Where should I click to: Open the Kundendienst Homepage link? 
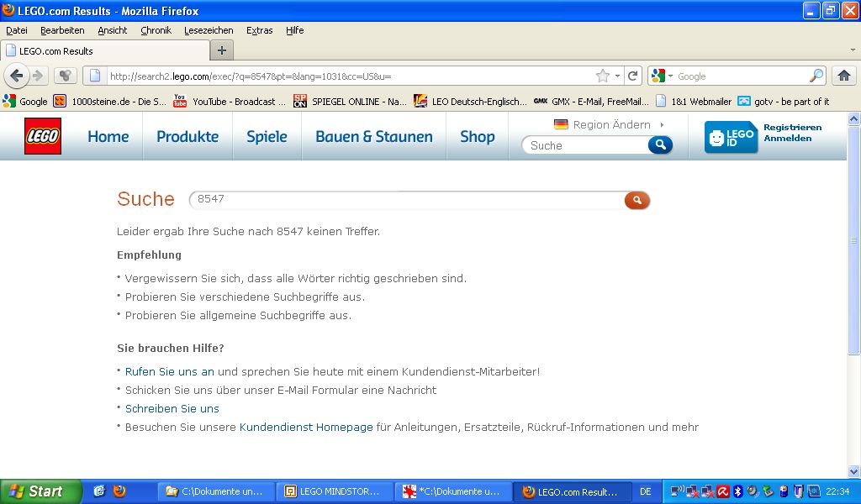click(305, 427)
